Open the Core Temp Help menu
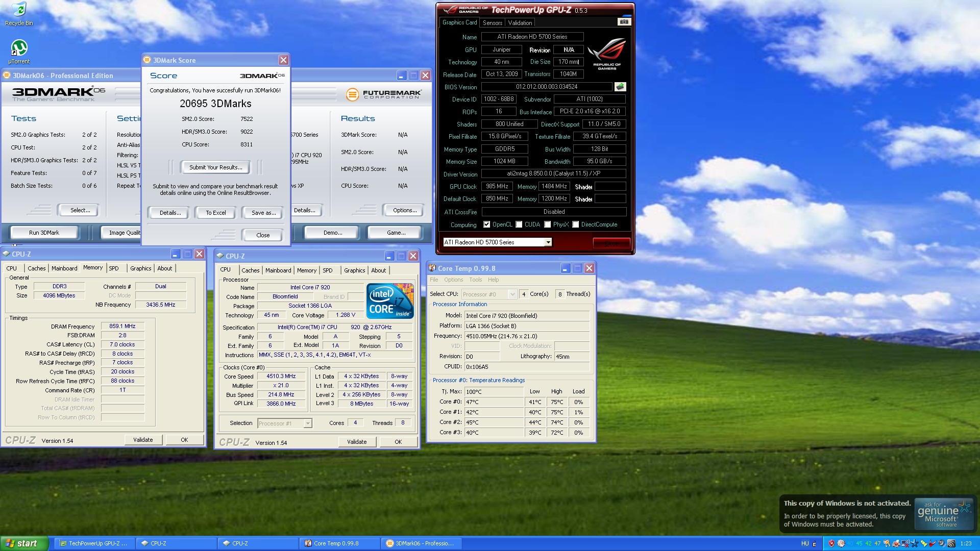Image resolution: width=980 pixels, height=551 pixels. pyautogui.click(x=493, y=280)
